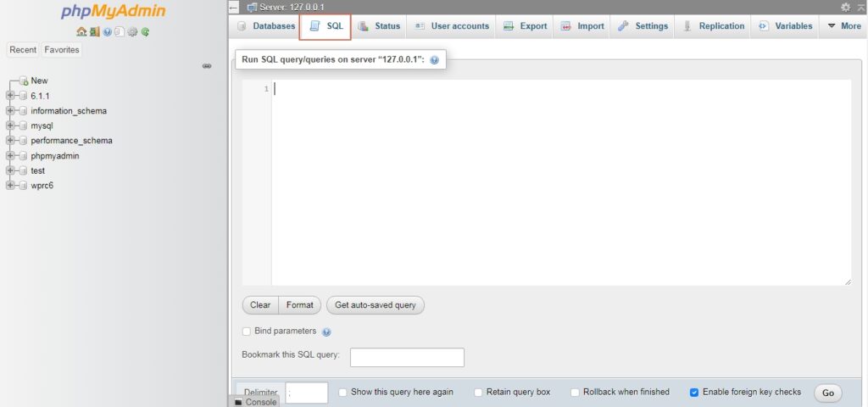
Task: Select the information_schema database name
Action: click(x=69, y=111)
